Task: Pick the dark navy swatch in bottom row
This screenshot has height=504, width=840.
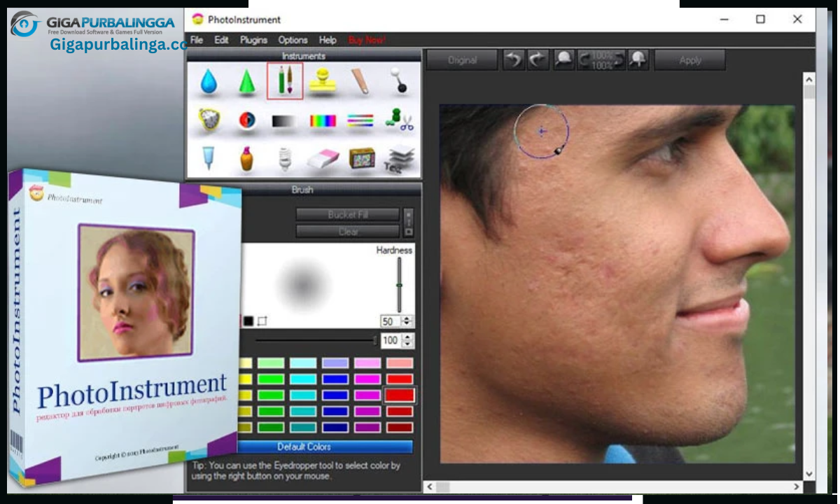Action: (x=335, y=427)
